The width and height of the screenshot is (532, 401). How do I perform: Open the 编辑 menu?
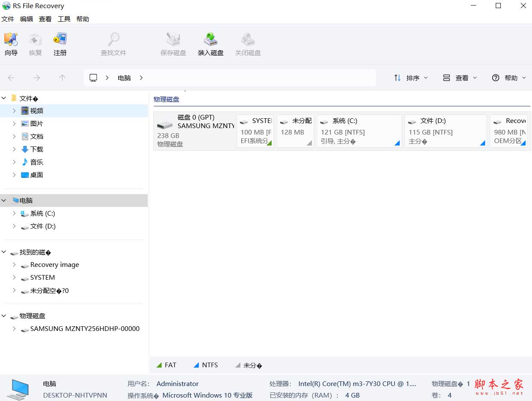click(x=26, y=19)
